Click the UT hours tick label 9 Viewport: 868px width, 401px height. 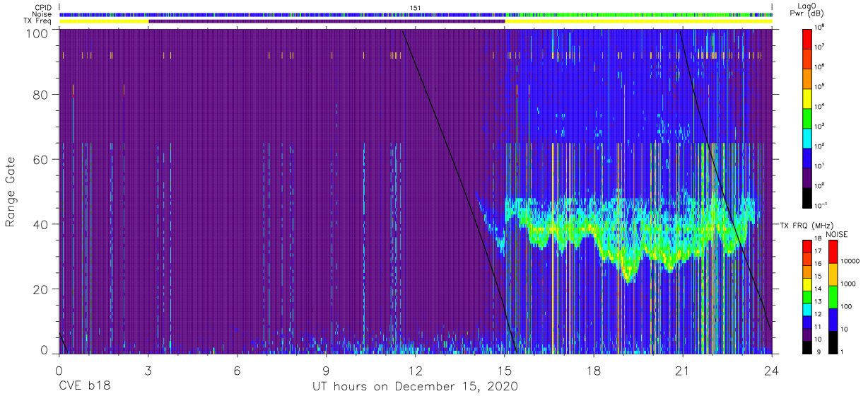click(327, 370)
